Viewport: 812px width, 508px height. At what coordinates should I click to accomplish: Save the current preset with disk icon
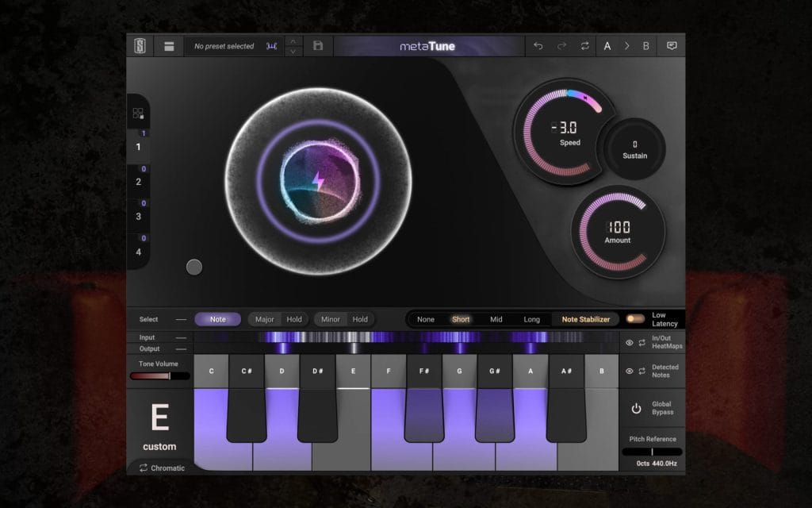pos(318,46)
